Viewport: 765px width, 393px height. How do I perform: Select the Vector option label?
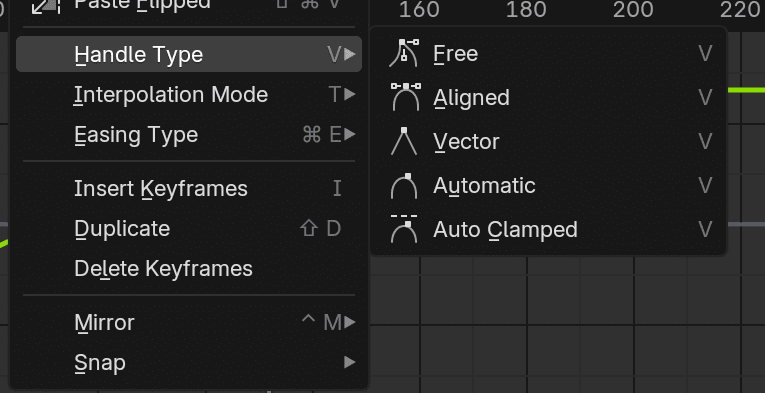pyautogui.click(x=466, y=141)
